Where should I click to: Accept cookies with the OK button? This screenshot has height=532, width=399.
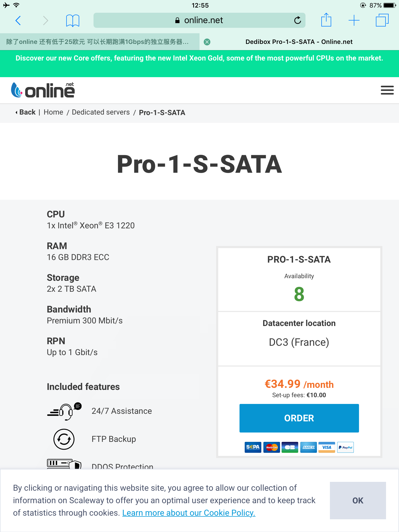pos(358,500)
